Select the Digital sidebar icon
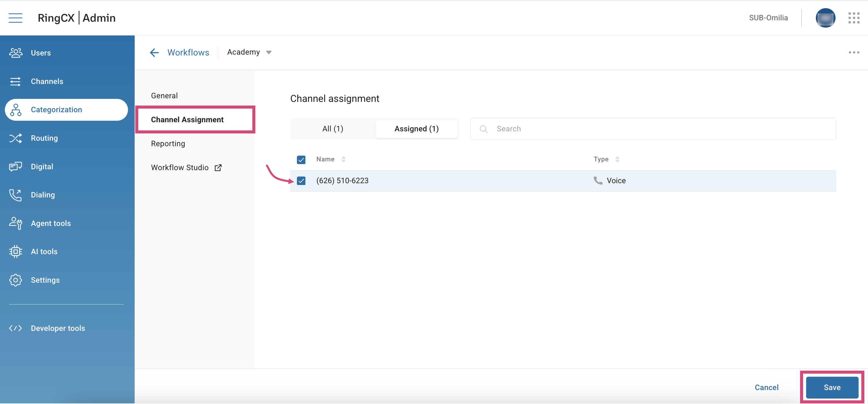Screen dimensions: 868x404 [15, 166]
